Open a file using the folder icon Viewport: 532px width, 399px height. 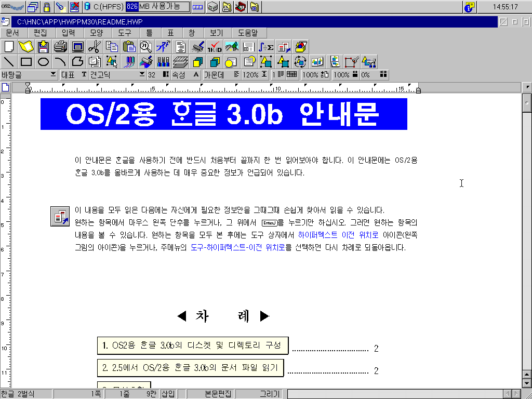(26, 47)
